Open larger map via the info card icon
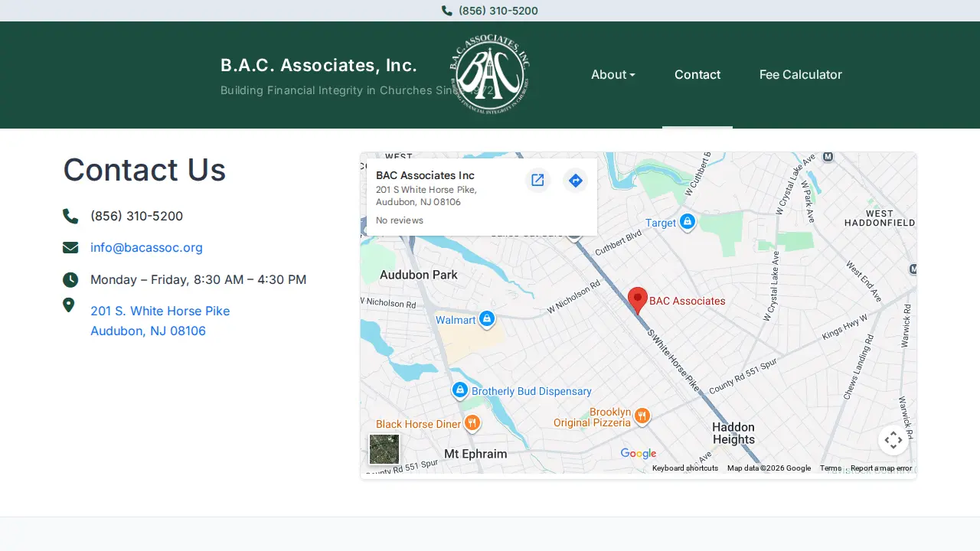This screenshot has height=551, width=980. (537, 181)
